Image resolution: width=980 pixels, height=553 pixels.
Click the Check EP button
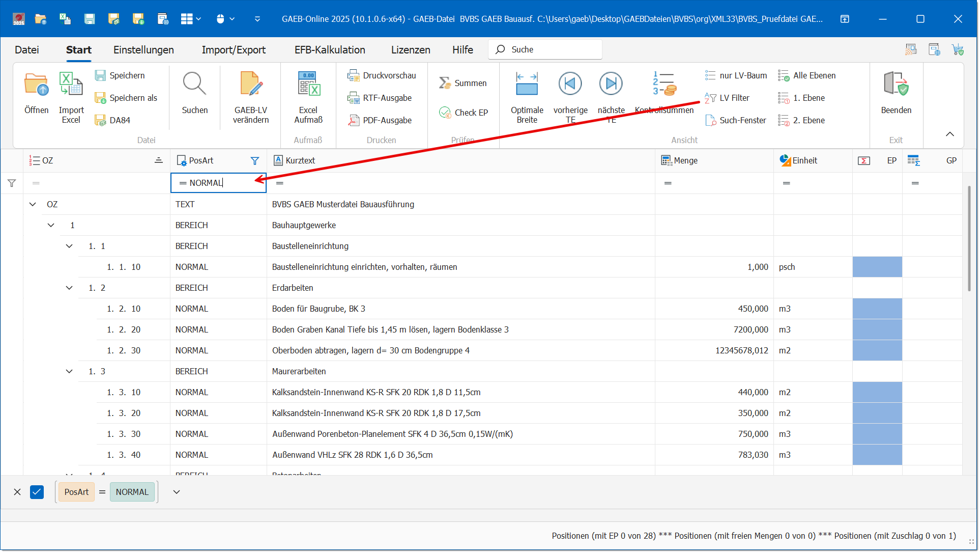click(464, 113)
